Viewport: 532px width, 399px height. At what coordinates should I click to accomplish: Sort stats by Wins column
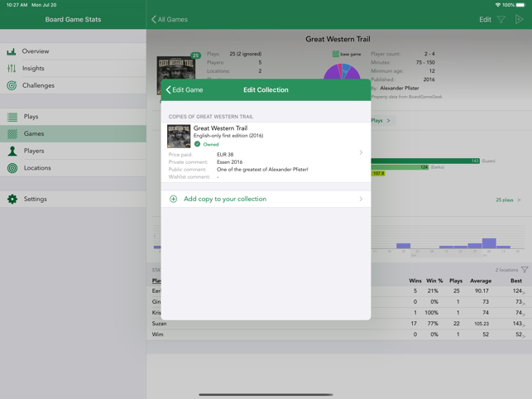tap(415, 281)
